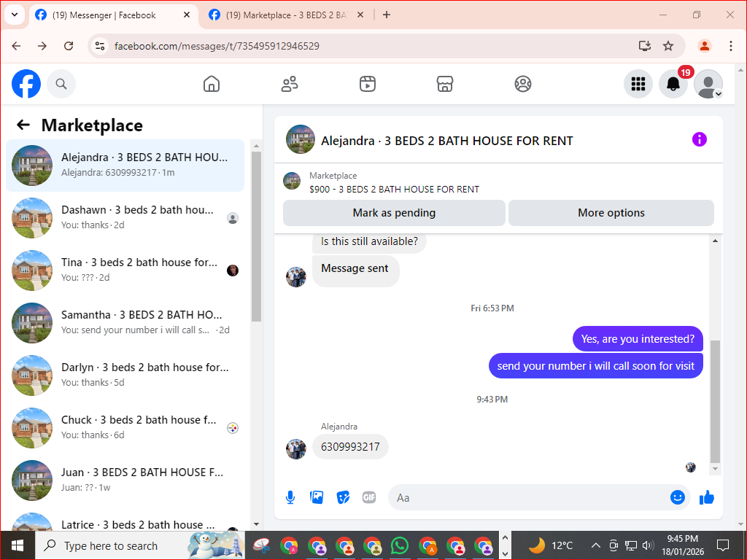Click Alejandra's avatar beside phone number message

click(296, 449)
